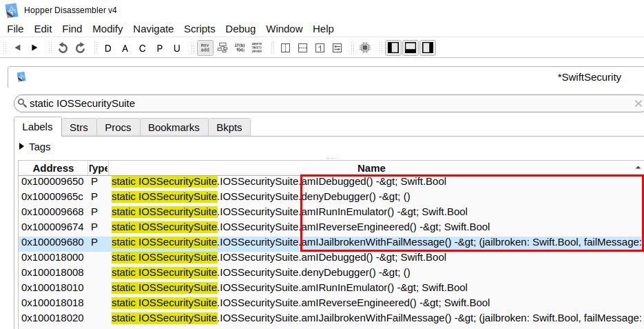This screenshot has width=644, height=329.
Task: Switch to hexadecimal view
Action: coord(257,48)
